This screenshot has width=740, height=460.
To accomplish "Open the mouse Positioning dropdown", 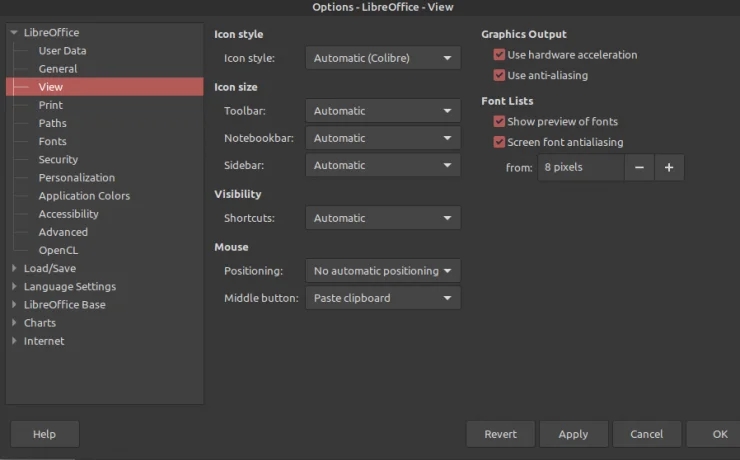I will (383, 271).
